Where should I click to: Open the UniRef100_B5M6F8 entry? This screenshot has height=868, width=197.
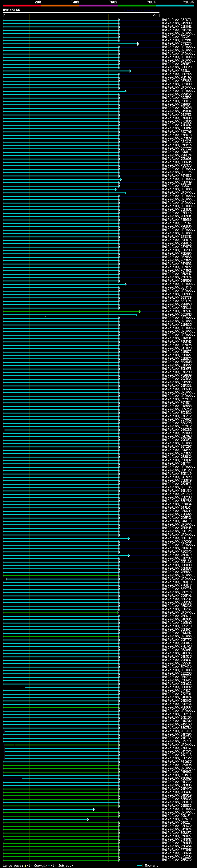click(176, 369)
